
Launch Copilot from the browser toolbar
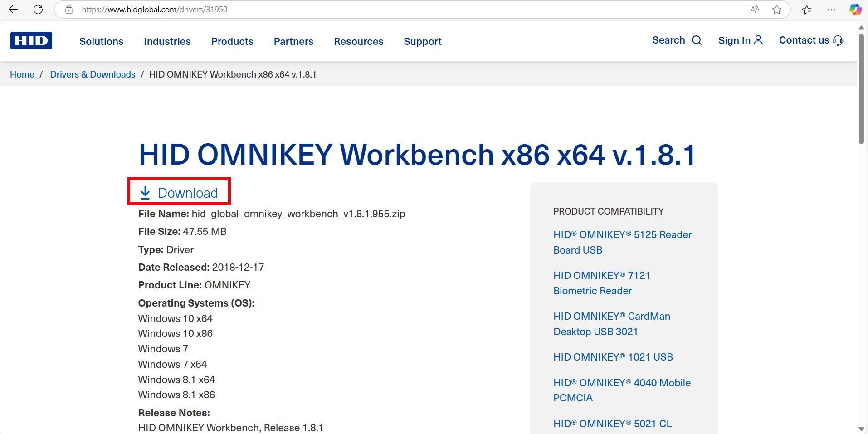click(855, 10)
